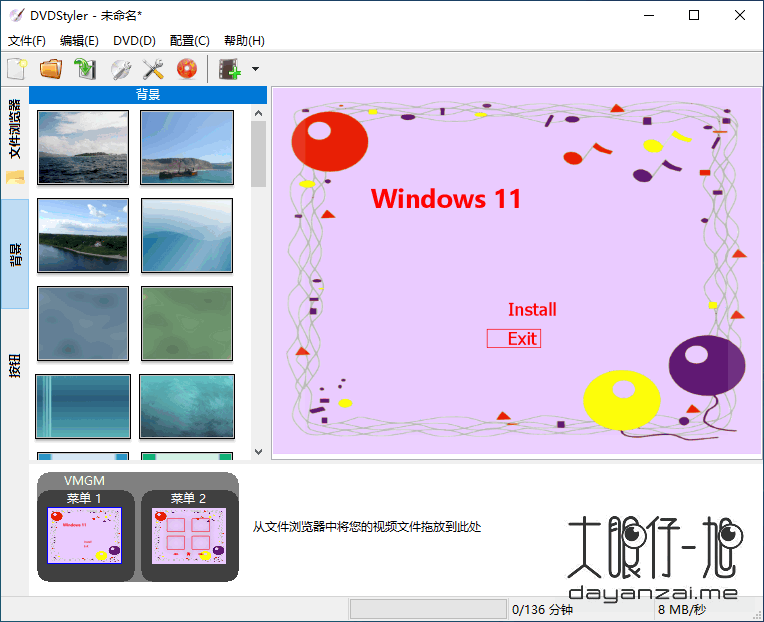Click the 背景 panel header
Image resolution: width=764 pixels, height=622 pixels.
148,94
